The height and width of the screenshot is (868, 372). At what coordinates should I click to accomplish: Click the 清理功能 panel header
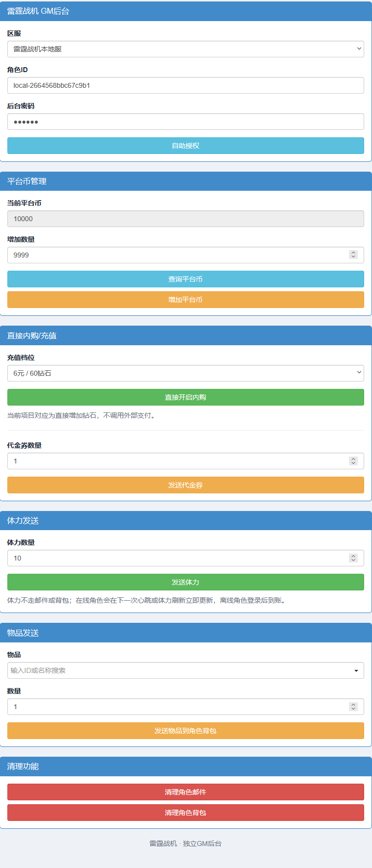186,766
